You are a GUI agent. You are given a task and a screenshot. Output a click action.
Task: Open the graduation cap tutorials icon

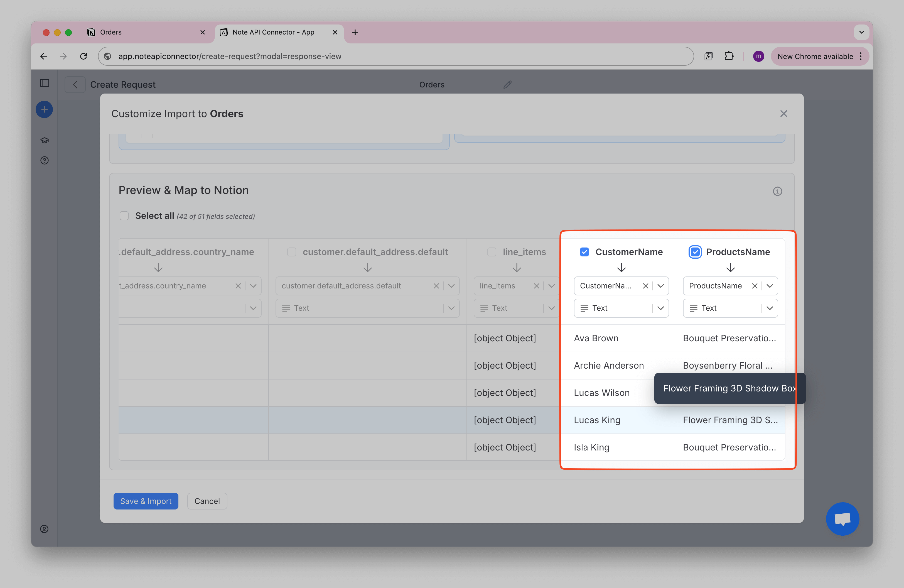tap(45, 140)
